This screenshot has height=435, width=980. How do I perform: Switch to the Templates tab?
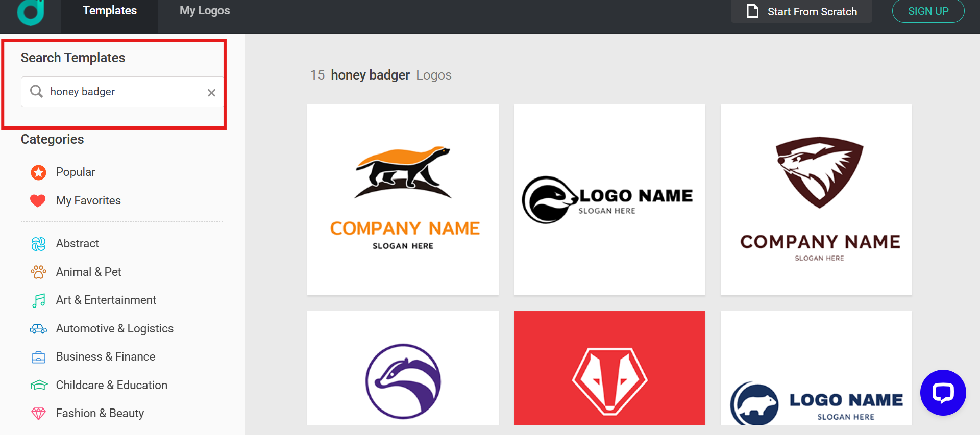[x=110, y=11]
